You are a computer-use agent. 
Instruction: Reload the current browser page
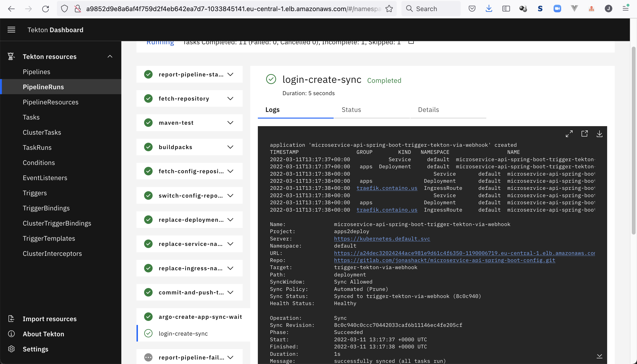click(x=45, y=9)
